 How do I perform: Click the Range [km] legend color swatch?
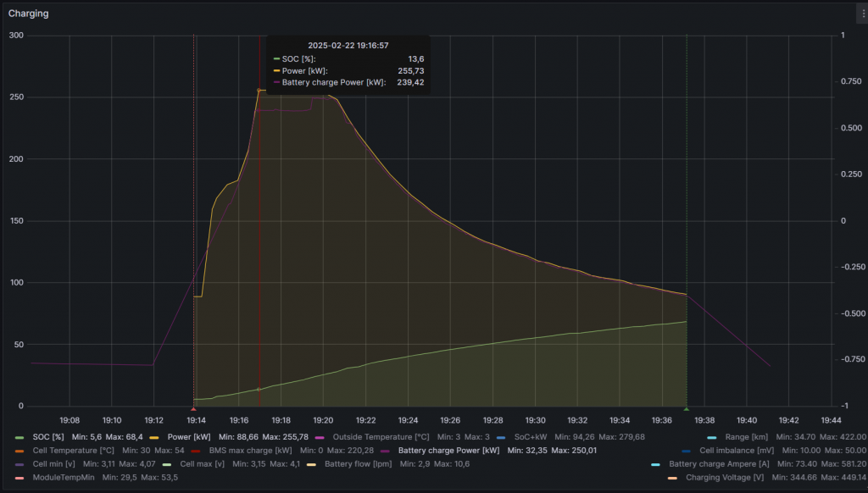[x=687, y=437]
